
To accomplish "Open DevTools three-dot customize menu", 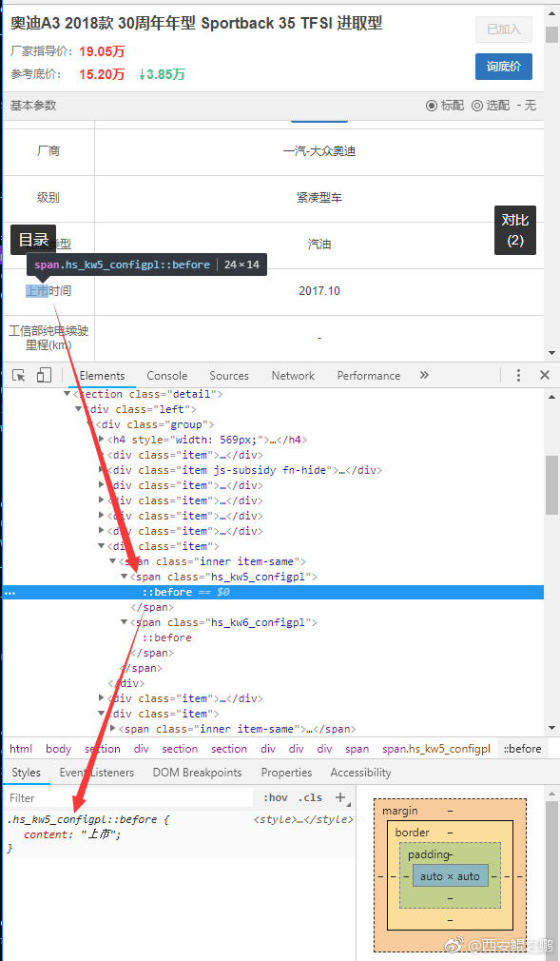I will click(x=518, y=375).
